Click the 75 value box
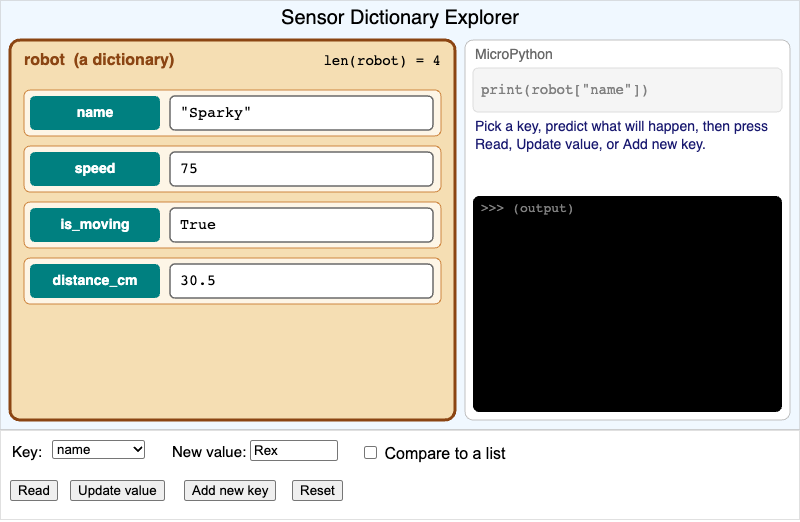 (302, 169)
